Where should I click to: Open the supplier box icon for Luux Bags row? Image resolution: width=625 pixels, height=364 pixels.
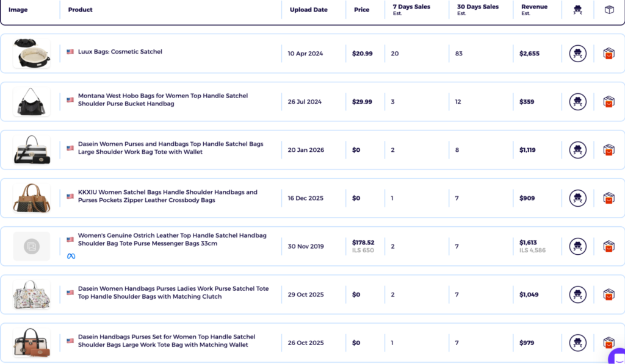609,54
